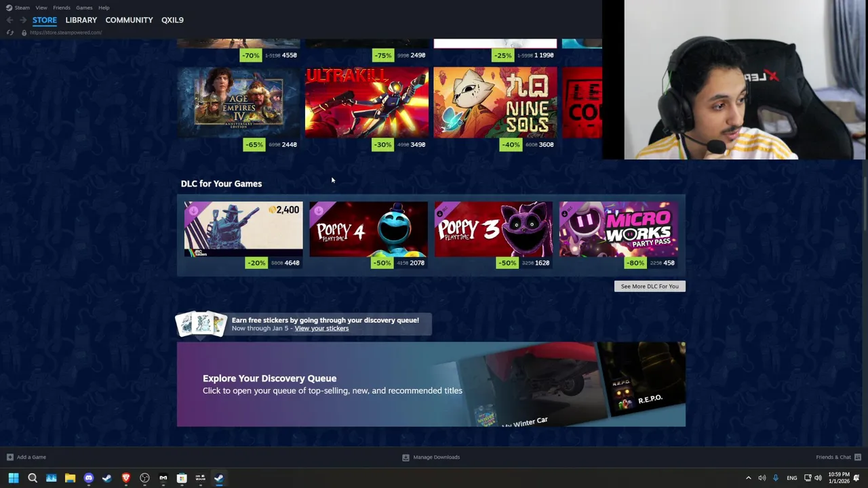Open the notifications bell icon
Viewport: 868px width, 488px height.
coord(857,479)
